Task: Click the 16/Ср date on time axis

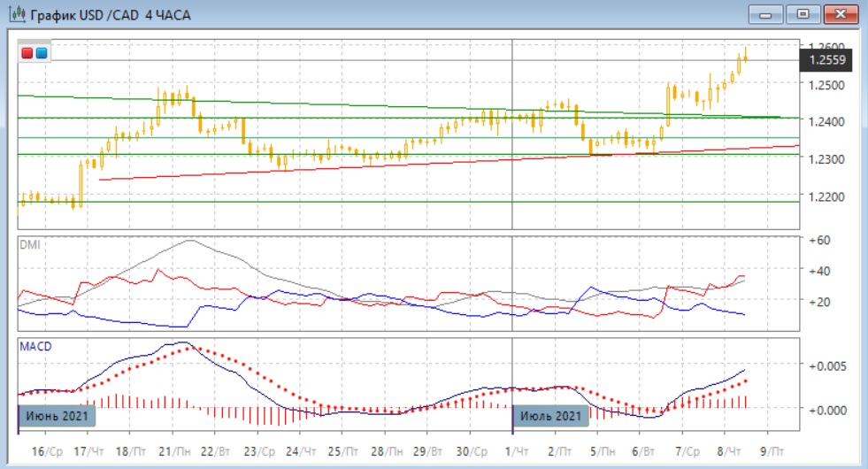Action: (x=50, y=450)
